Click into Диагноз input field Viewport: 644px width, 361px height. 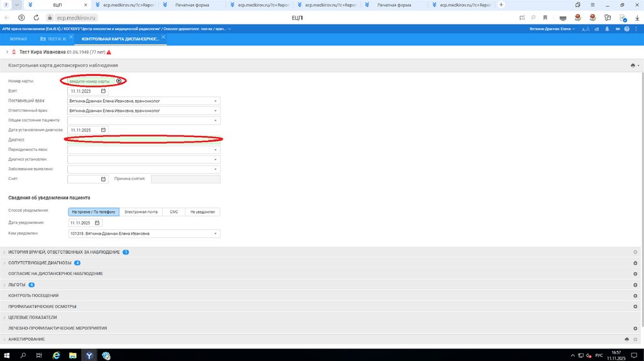[144, 140]
